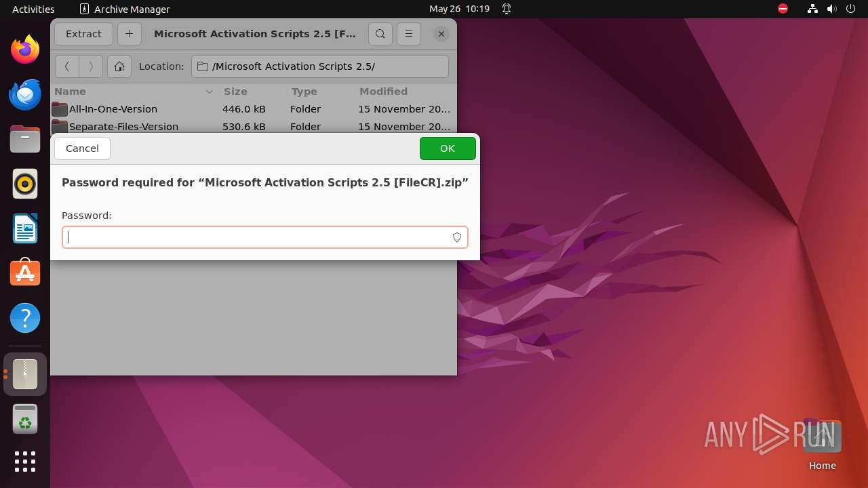The width and height of the screenshot is (868, 488).
Task: Go back to previous location
Action: point(66,66)
